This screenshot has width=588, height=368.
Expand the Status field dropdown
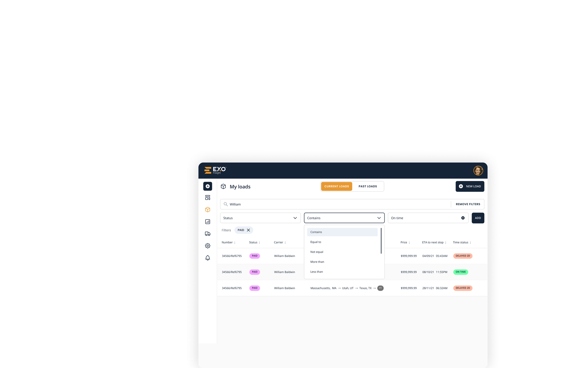(x=260, y=218)
